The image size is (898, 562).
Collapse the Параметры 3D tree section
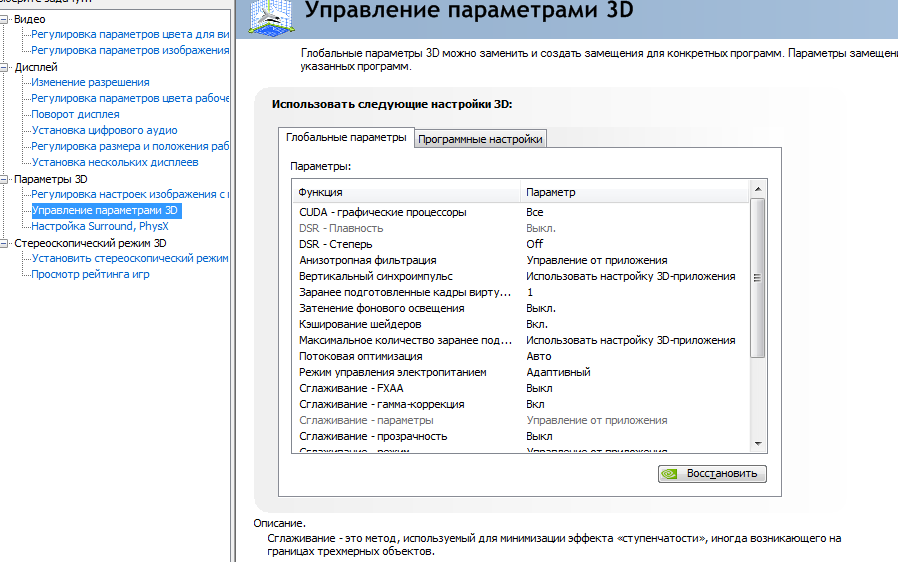pyautogui.click(x=5, y=179)
